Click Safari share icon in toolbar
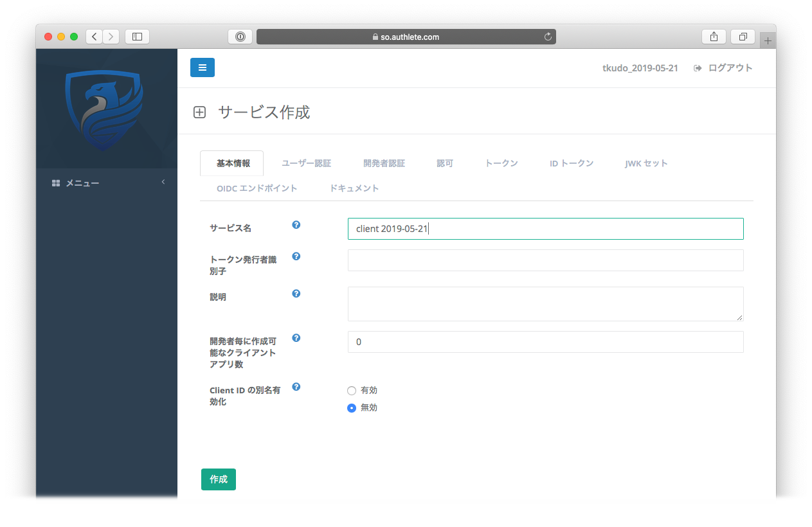The height and width of the screenshot is (527, 812). 714,37
